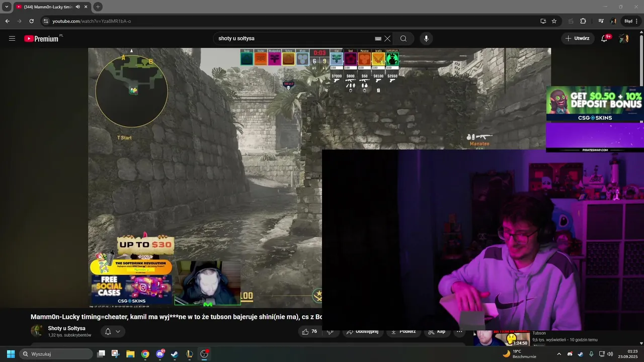Bookmark this page with the star icon
Image resolution: width=644 pixels, height=362 pixels.
pos(554,21)
